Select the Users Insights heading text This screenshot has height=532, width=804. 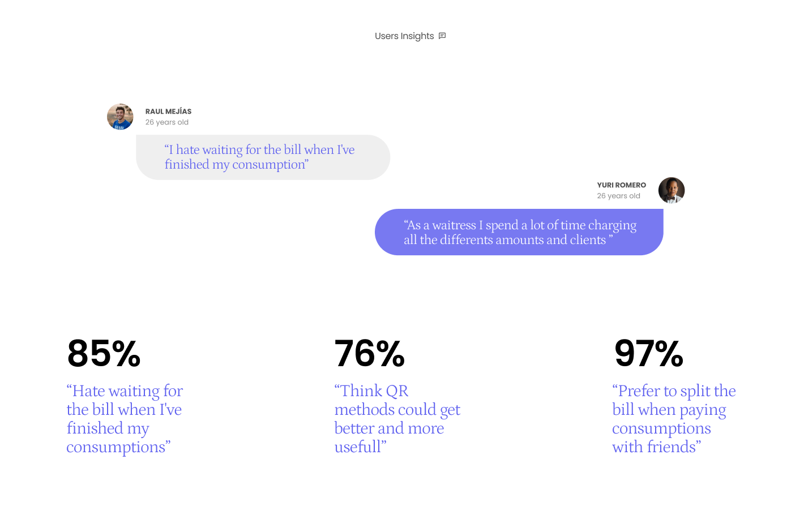(x=404, y=36)
